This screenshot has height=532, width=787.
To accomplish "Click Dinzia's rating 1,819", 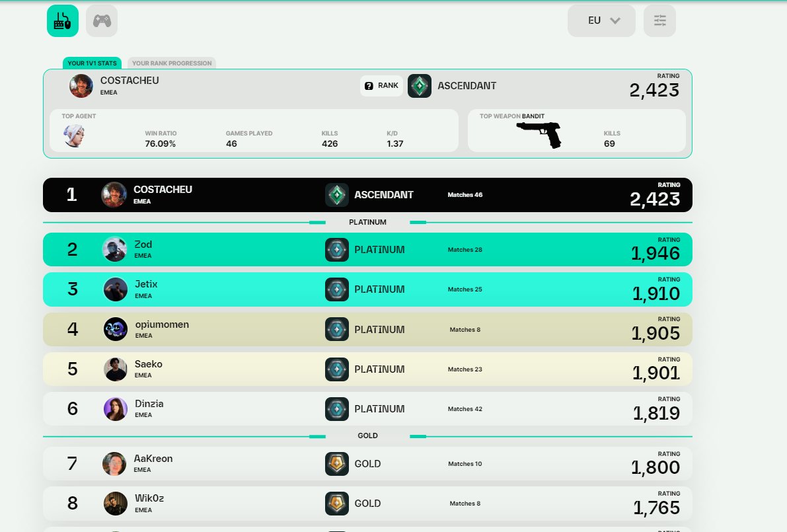I will tap(657, 413).
